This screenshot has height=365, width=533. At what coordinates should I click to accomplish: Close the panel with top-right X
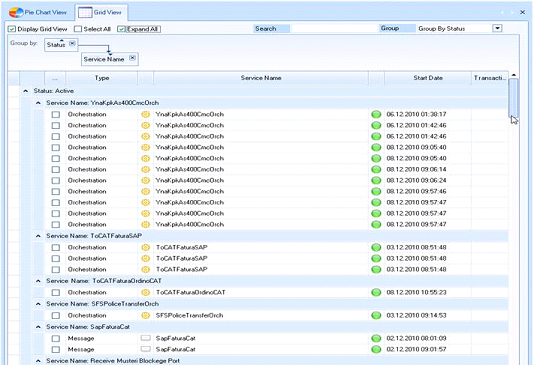[x=522, y=12]
